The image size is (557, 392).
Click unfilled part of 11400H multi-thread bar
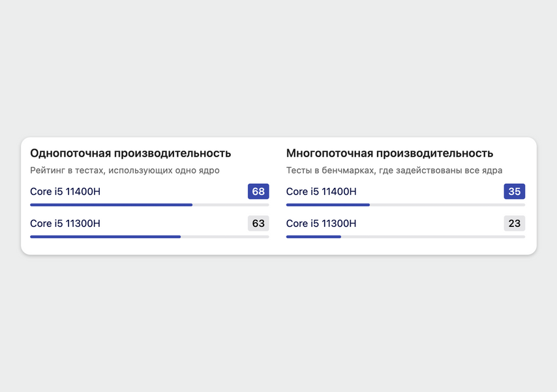pos(447,205)
